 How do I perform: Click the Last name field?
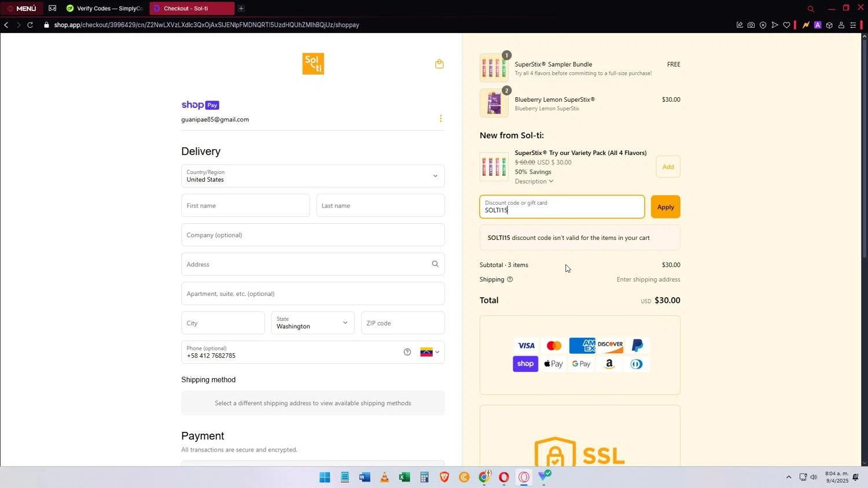(x=380, y=205)
